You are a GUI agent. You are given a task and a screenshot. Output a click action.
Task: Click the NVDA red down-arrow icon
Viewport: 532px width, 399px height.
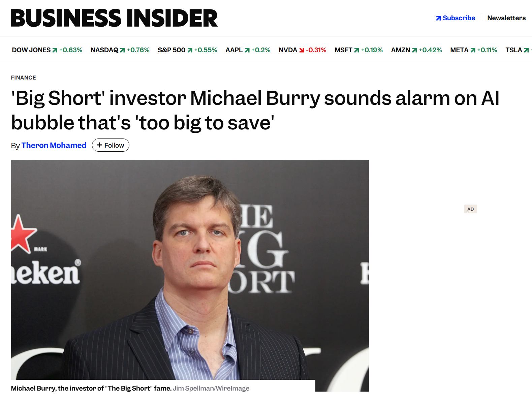(302, 50)
